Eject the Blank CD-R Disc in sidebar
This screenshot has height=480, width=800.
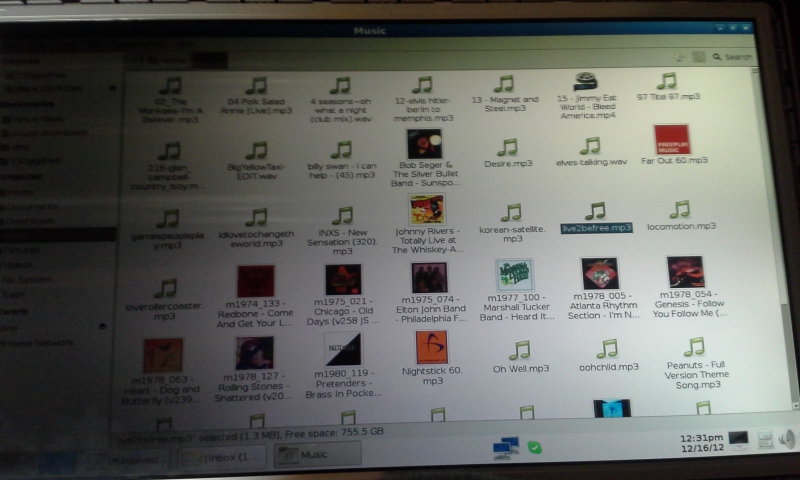click(112, 88)
